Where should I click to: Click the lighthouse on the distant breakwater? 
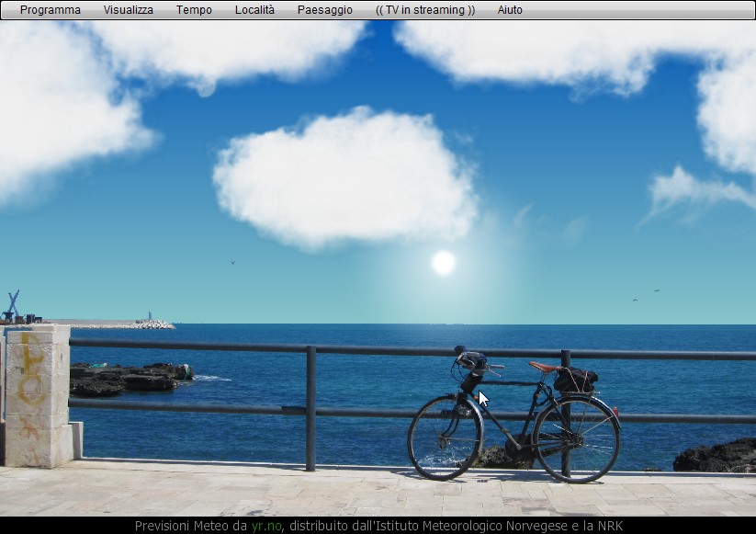(150, 316)
